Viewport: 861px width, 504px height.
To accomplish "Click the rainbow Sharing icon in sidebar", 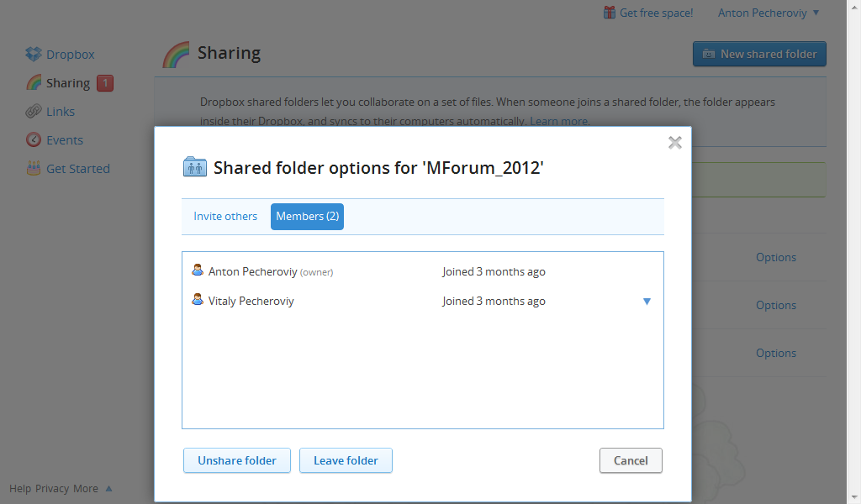I will click(x=34, y=83).
